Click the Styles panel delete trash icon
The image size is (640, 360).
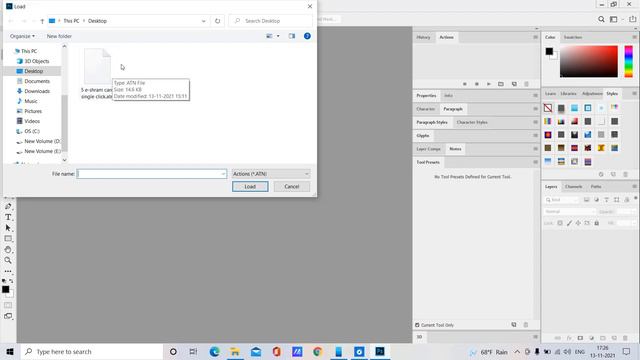[625, 174]
